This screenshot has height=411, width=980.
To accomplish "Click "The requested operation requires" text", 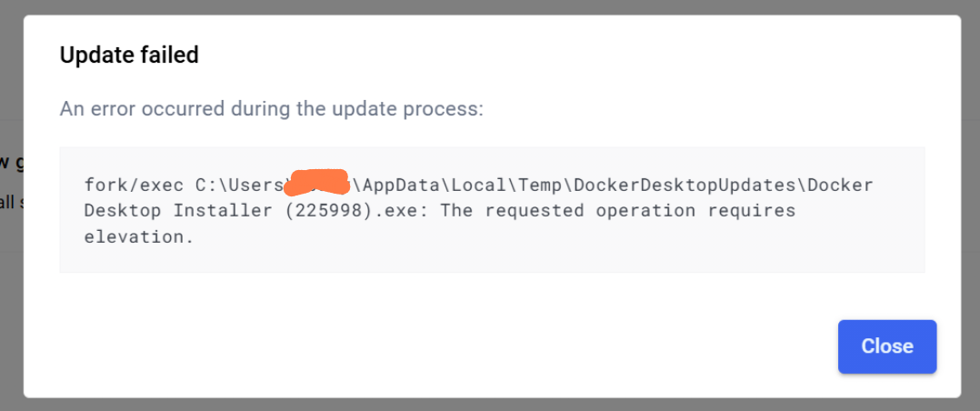I will [618, 211].
